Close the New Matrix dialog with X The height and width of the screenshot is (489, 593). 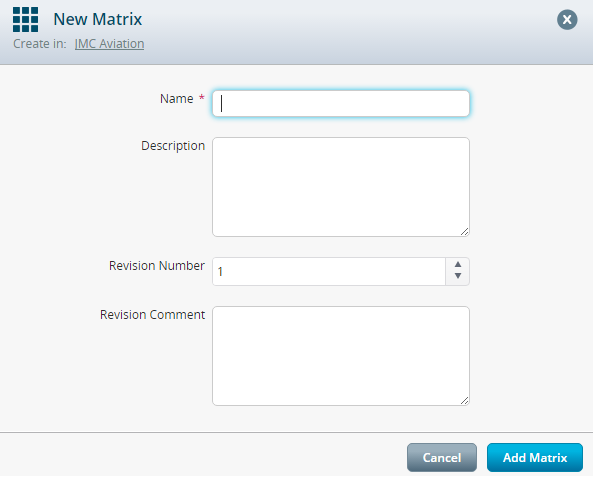point(567,20)
